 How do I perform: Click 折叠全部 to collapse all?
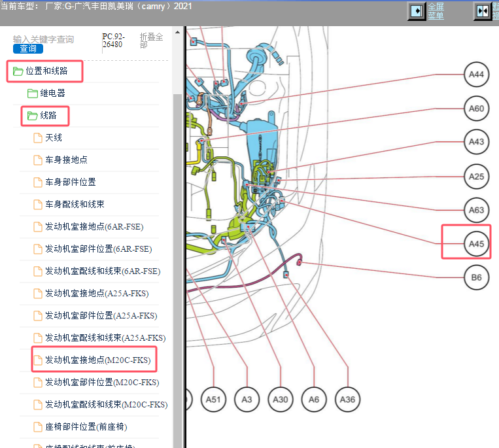152,41
